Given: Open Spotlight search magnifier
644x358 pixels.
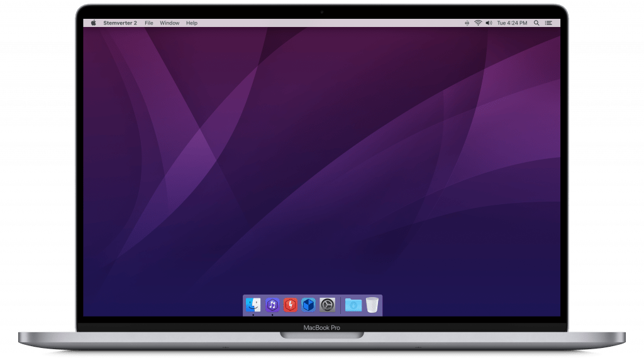Looking at the screenshot, I should 536,23.
